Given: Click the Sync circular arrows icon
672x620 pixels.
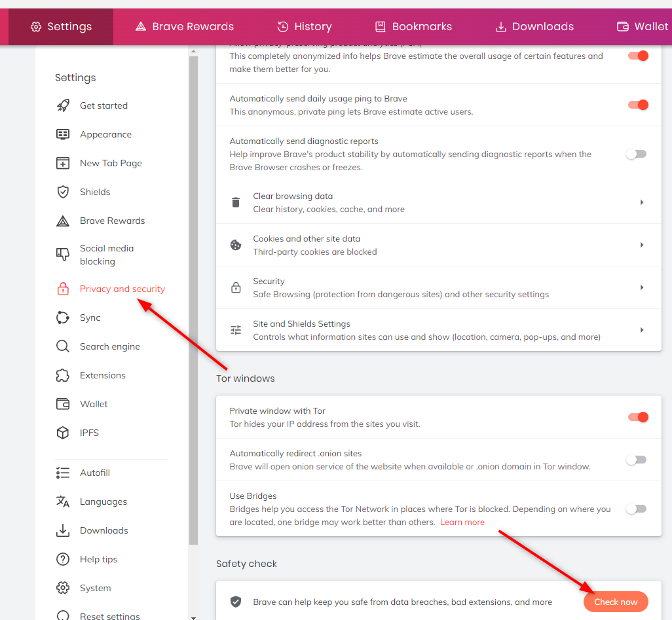Looking at the screenshot, I should [63, 318].
